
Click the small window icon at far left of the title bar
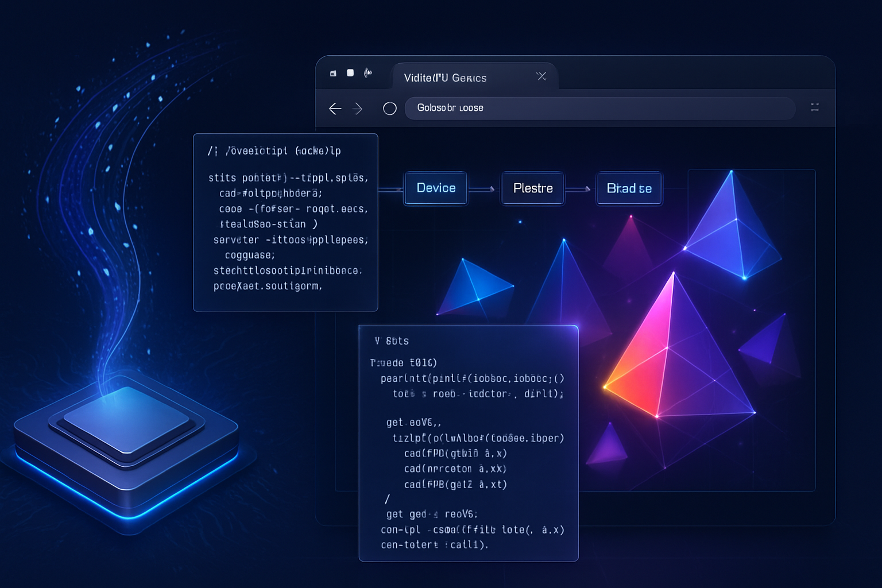tap(333, 73)
